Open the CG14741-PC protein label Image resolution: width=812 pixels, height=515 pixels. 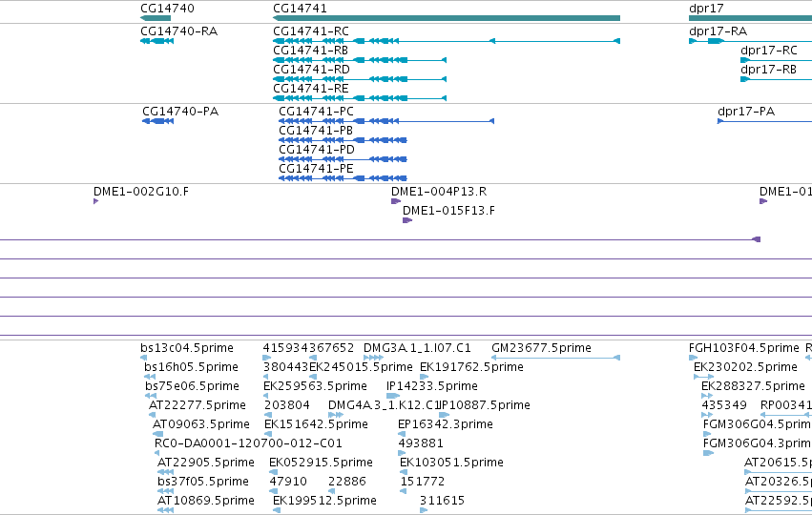(x=317, y=112)
